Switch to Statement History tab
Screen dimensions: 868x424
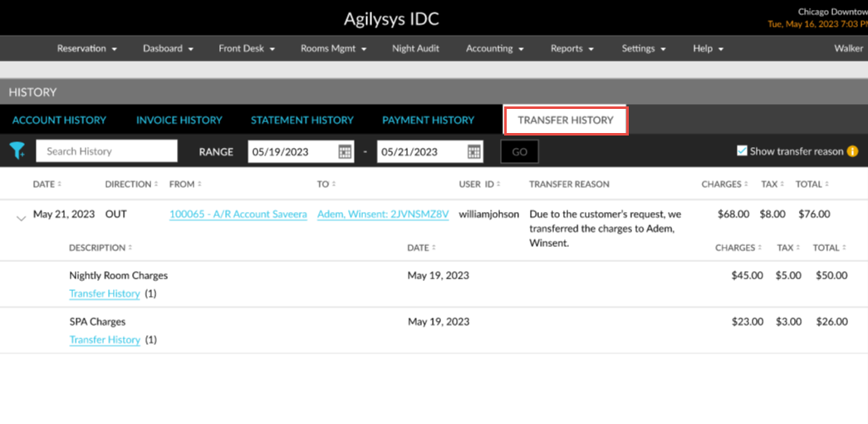[302, 121]
